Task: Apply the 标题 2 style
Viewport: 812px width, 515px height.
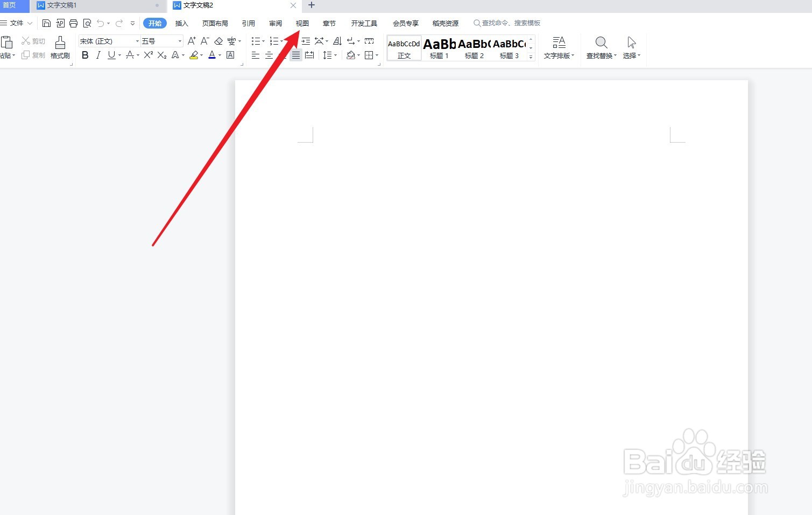Action: coord(474,48)
